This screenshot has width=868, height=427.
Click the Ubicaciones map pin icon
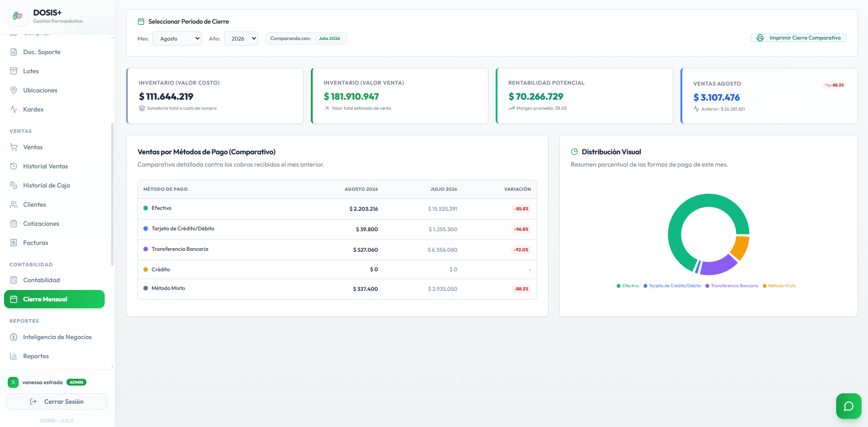[x=14, y=90]
